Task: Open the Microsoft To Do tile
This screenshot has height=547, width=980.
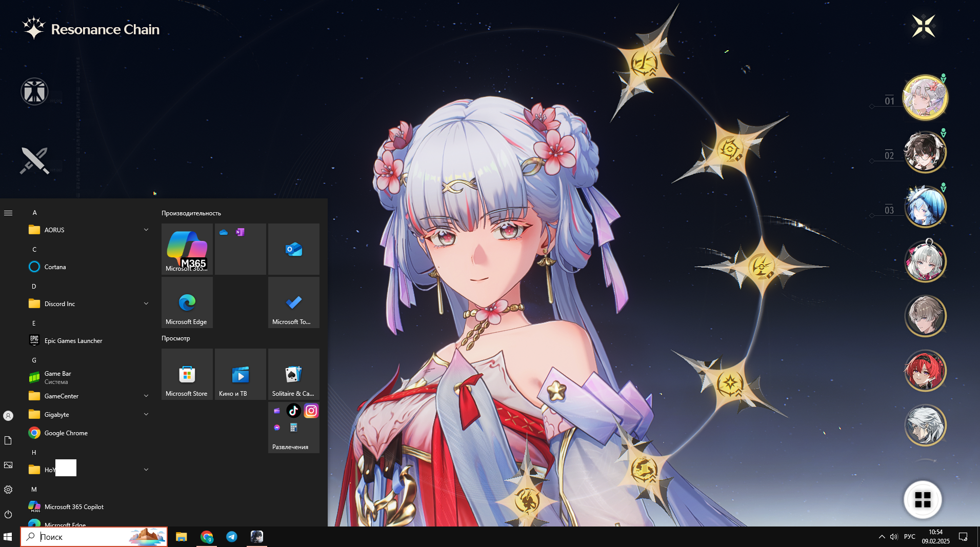Action: 293,302
